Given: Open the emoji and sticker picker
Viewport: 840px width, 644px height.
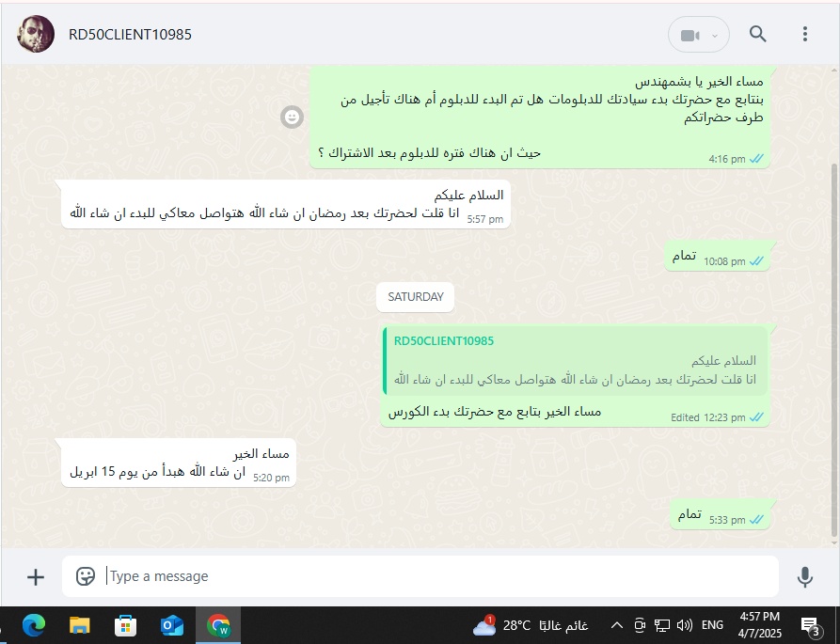Looking at the screenshot, I should [x=86, y=576].
